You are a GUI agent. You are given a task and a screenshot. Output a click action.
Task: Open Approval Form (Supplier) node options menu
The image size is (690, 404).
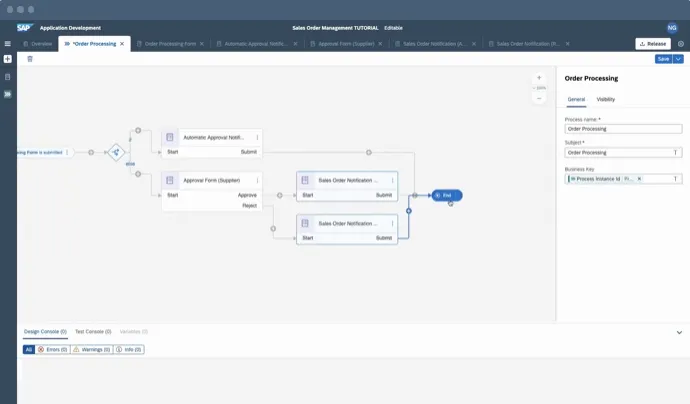257,179
